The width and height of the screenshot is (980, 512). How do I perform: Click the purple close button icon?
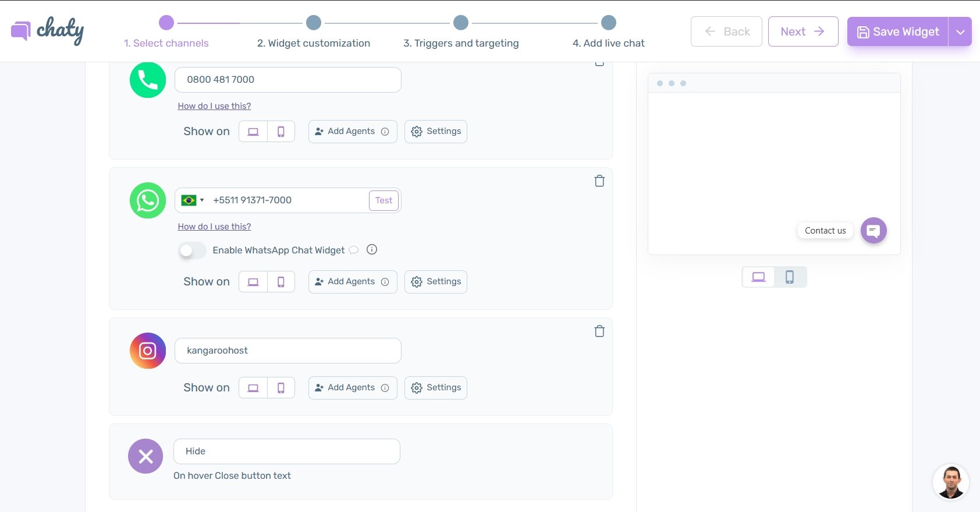145,456
